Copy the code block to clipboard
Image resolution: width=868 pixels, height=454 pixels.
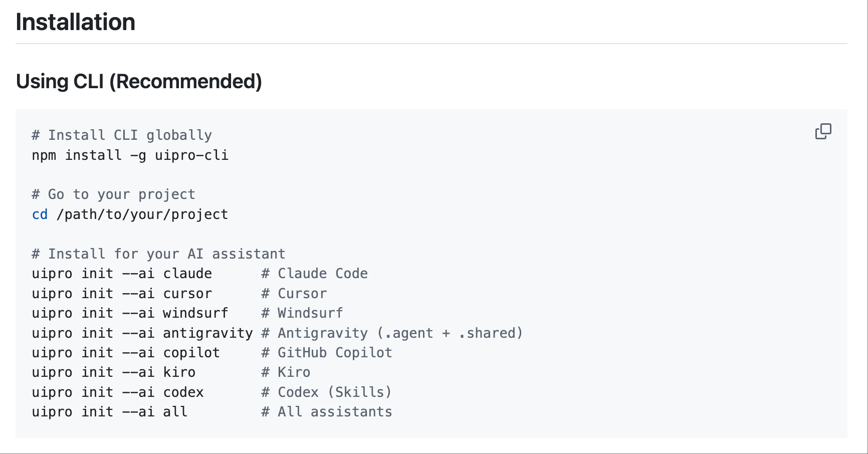coord(823,131)
